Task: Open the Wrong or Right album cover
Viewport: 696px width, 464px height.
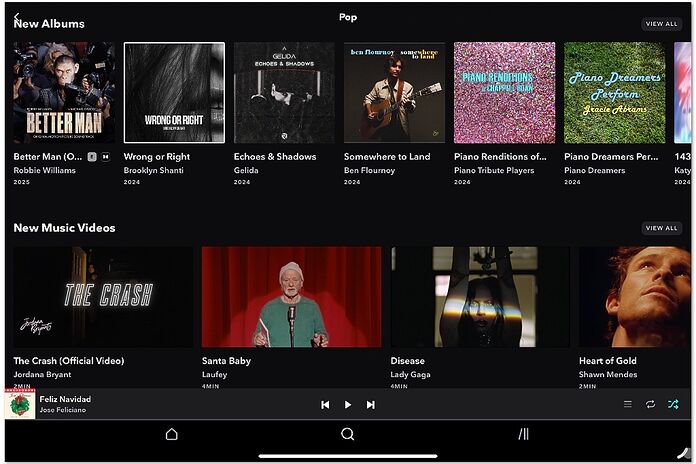Action: click(174, 92)
